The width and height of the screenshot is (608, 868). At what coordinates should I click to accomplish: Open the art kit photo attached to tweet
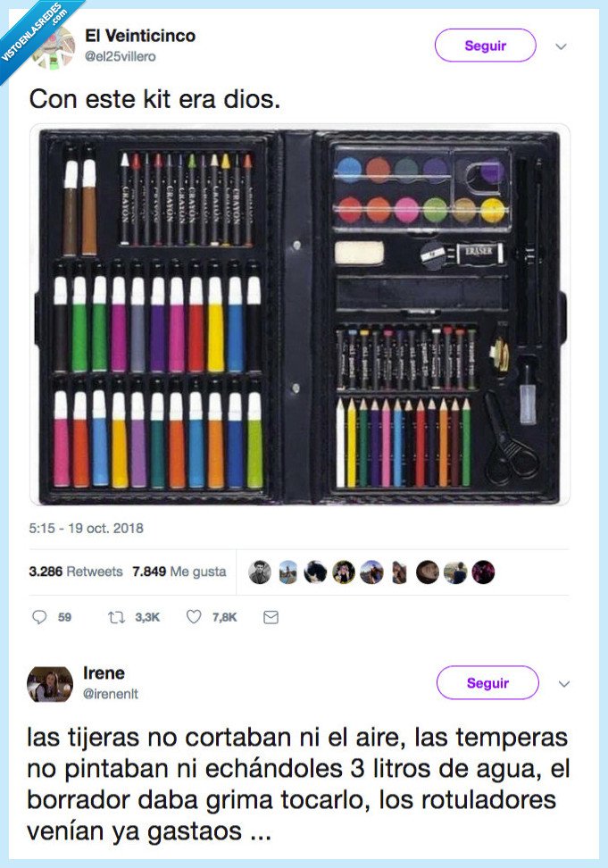pyautogui.click(x=304, y=317)
